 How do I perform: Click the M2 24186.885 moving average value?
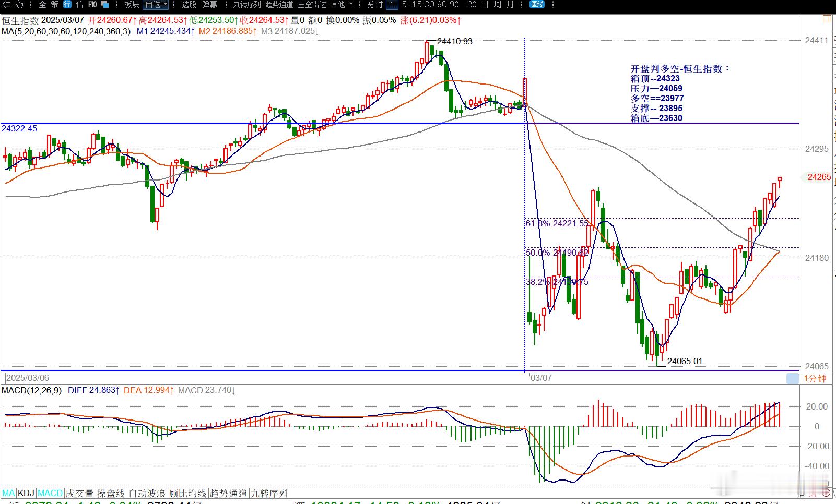tap(228, 31)
